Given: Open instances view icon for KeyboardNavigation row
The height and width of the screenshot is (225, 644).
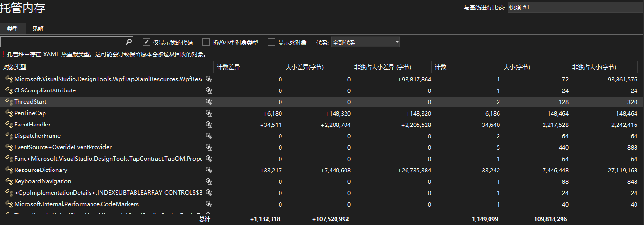Looking at the screenshot, I should click(x=209, y=181).
